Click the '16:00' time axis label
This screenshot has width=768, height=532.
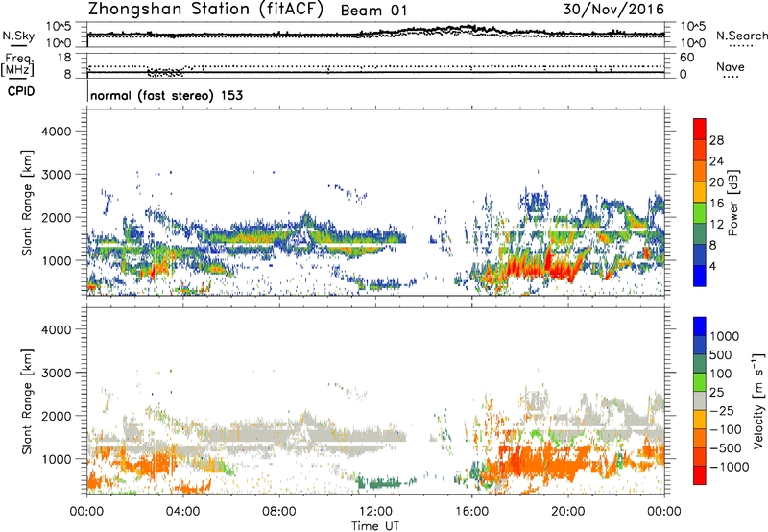471,512
